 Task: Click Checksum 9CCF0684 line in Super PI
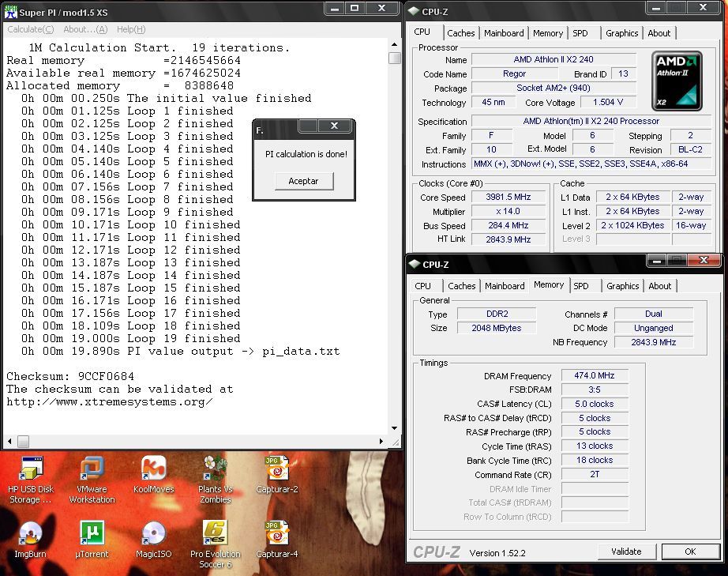coord(70,376)
